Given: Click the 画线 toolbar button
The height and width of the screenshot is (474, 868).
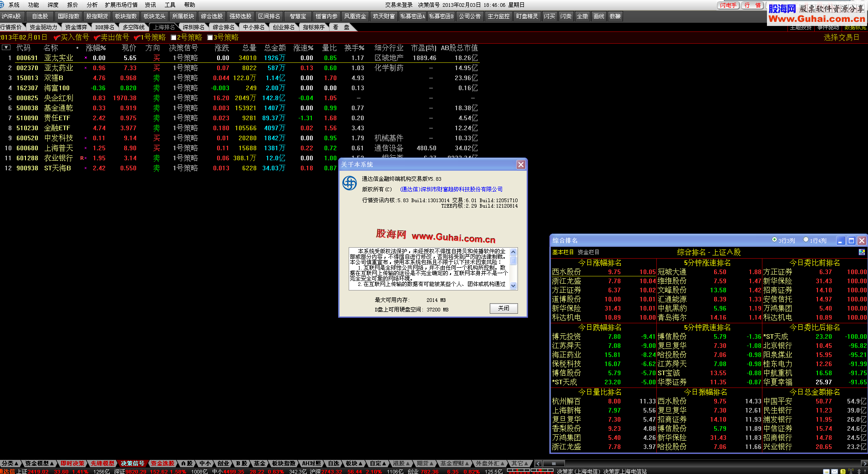Looking at the screenshot, I should click(599, 16).
